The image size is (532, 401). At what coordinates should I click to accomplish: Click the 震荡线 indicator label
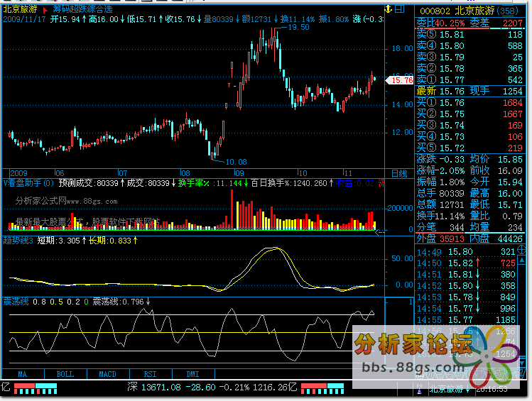[16, 302]
